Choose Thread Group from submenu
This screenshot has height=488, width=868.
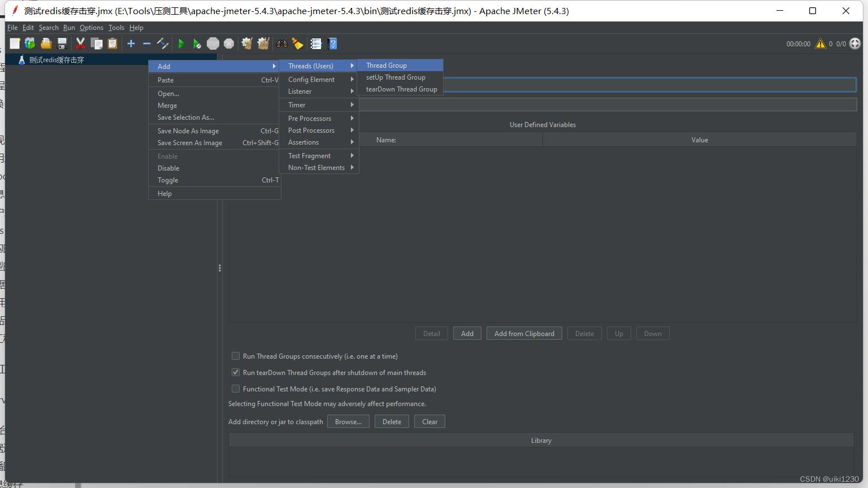pyautogui.click(x=400, y=66)
